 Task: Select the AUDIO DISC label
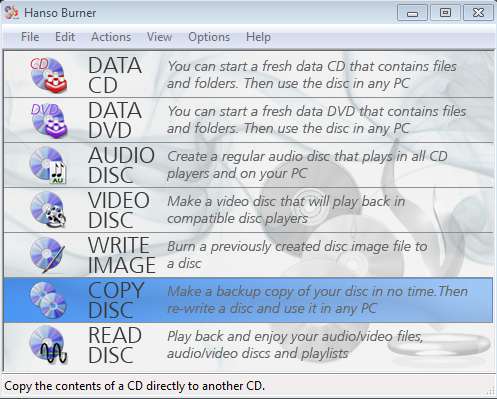(121, 165)
